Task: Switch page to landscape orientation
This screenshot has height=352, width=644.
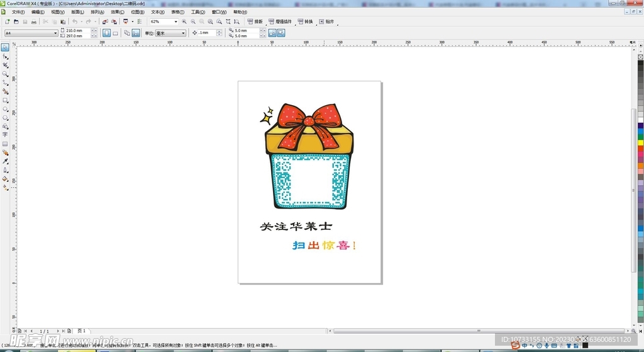Action: click(115, 33)
